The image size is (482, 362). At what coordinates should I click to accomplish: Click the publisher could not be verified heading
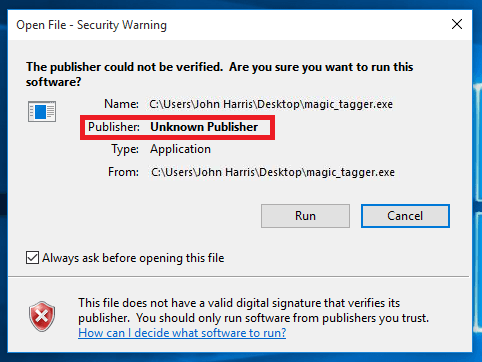(220, 74)
